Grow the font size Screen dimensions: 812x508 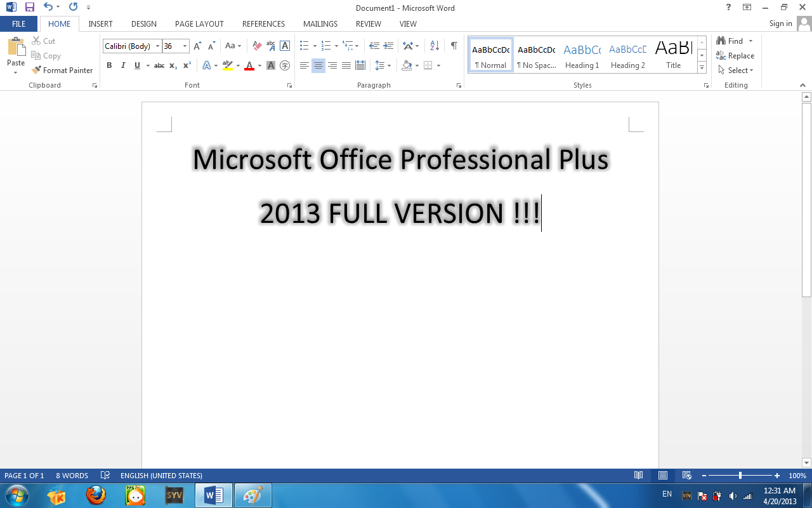click(x=197, y=46)
